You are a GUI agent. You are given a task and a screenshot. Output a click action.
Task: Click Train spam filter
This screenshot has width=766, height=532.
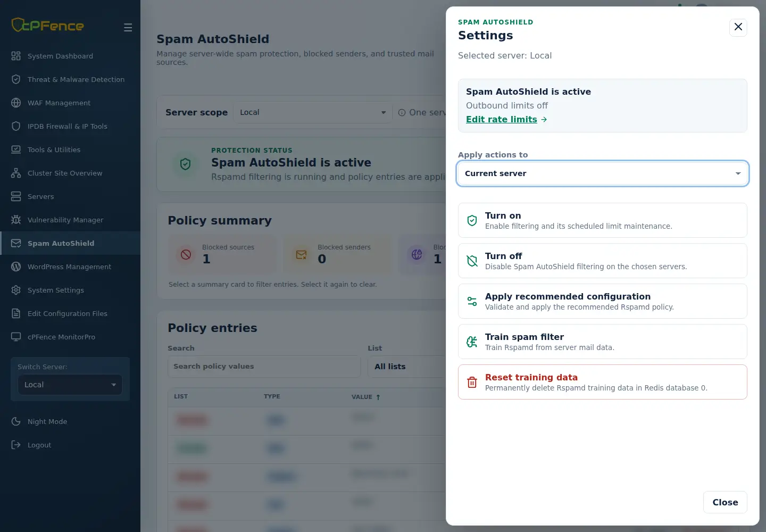pyautogui.click(x=603, y=342)
